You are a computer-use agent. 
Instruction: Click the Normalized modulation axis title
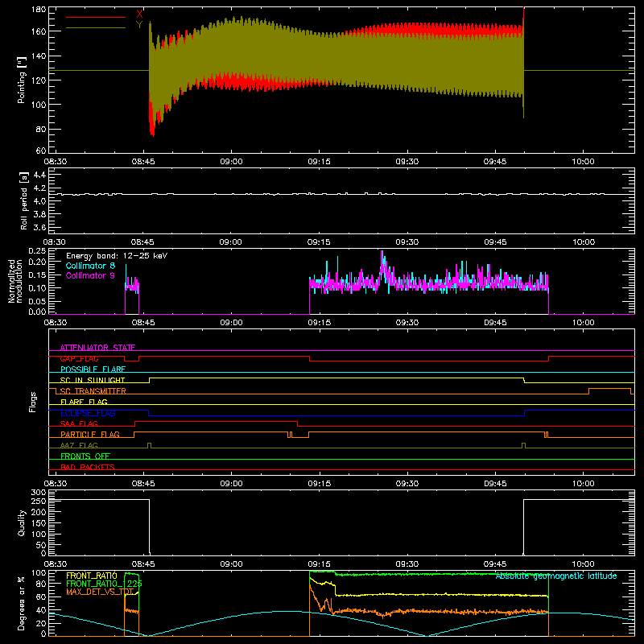(15, 281)
